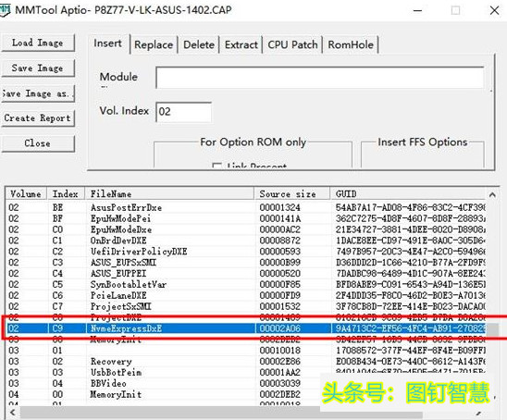Viewport: 507px width, 420px height.
Task: Open the CPU Patch tab
Action: pos(292,44)
